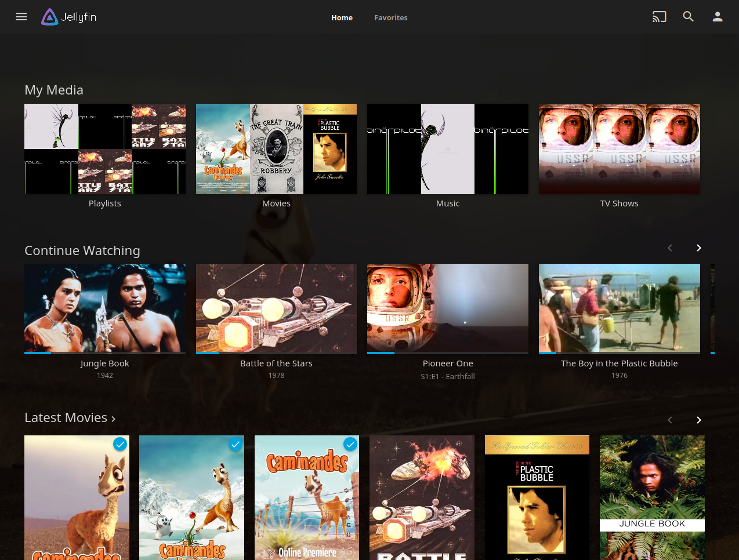The width and height of the screenshot is (739, 560).
Task: Resume The Boy in the Plastic Bubble thumbnail
Action: [620, 309]
